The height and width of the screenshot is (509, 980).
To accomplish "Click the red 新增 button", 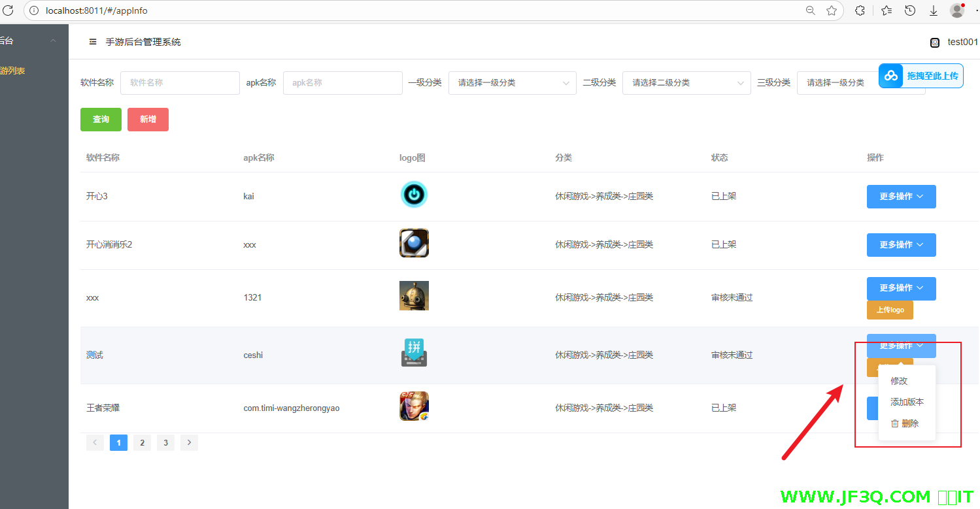I will click(148, 120).
